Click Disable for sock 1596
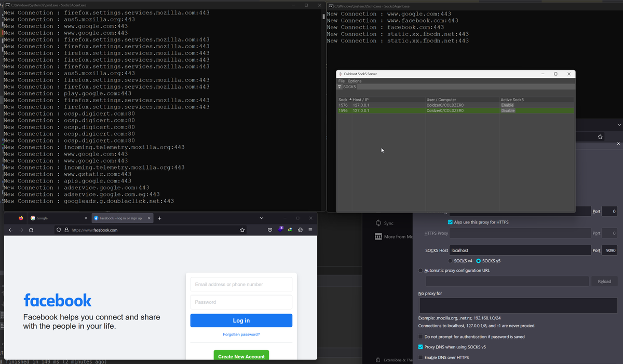 508,110
